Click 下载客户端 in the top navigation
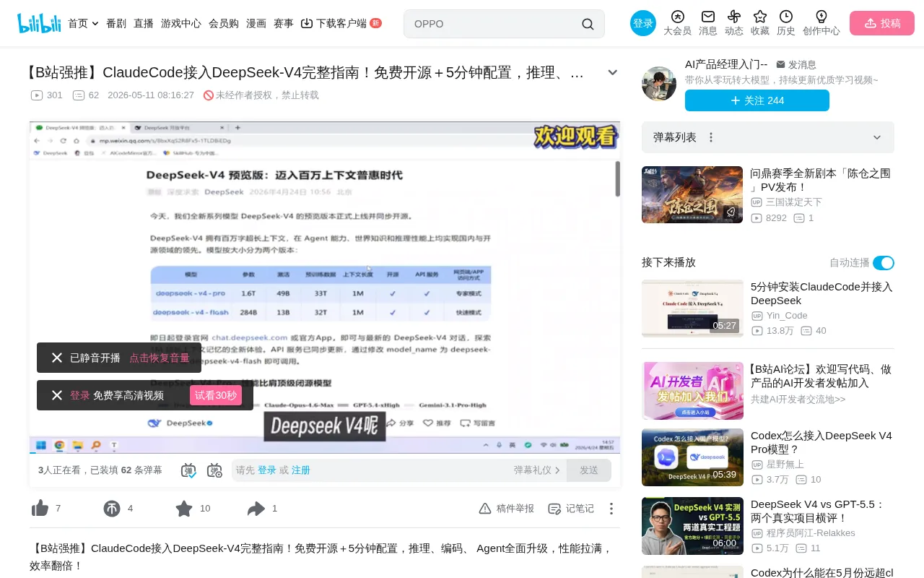The image size is (924, 578). click(334, 23)
